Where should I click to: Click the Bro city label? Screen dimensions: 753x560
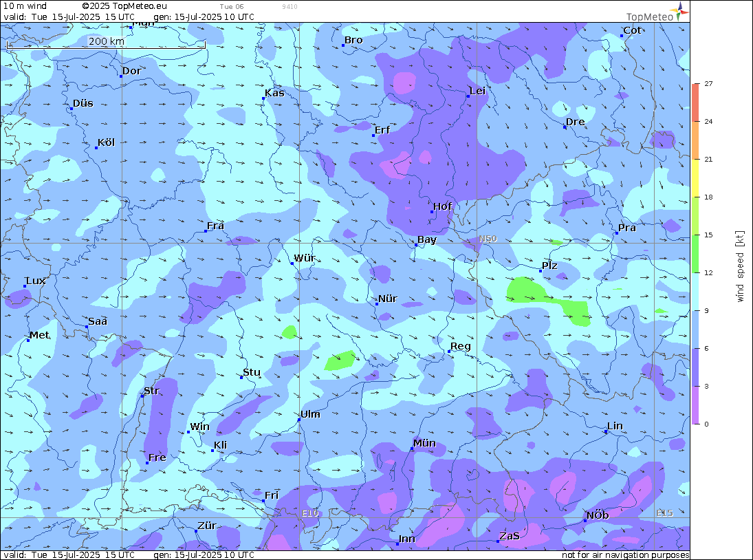353,41
